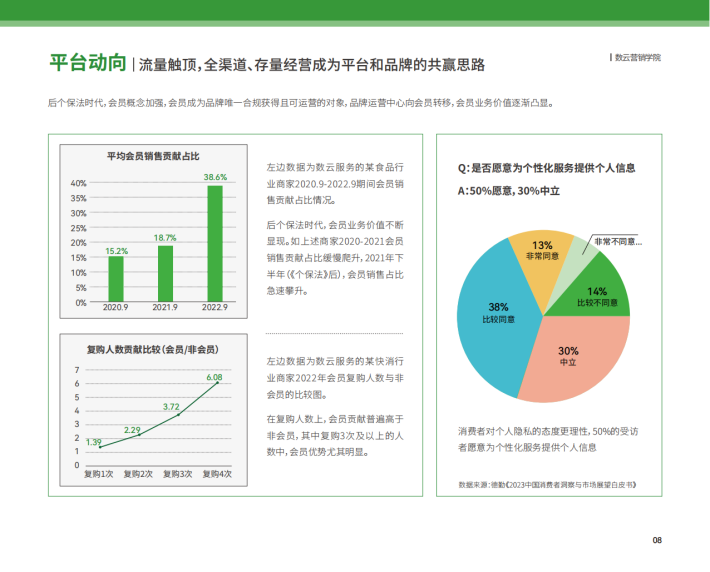Click the 38.6% bar for 2022.9
The height and width of the screenshot is (572, 710).
click(x=215, y=243)
